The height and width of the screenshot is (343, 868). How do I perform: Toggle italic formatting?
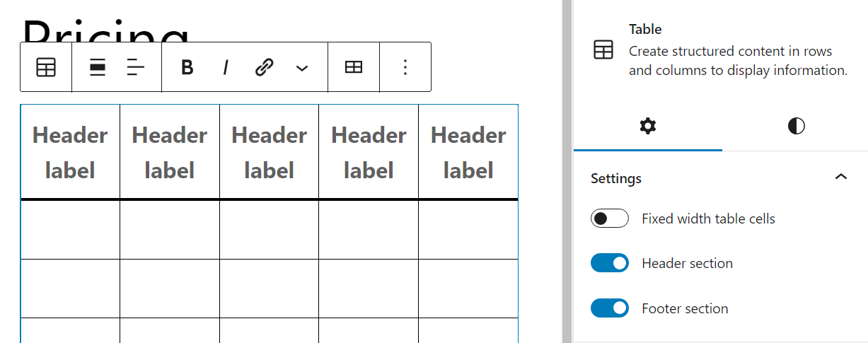pos(226,67)
